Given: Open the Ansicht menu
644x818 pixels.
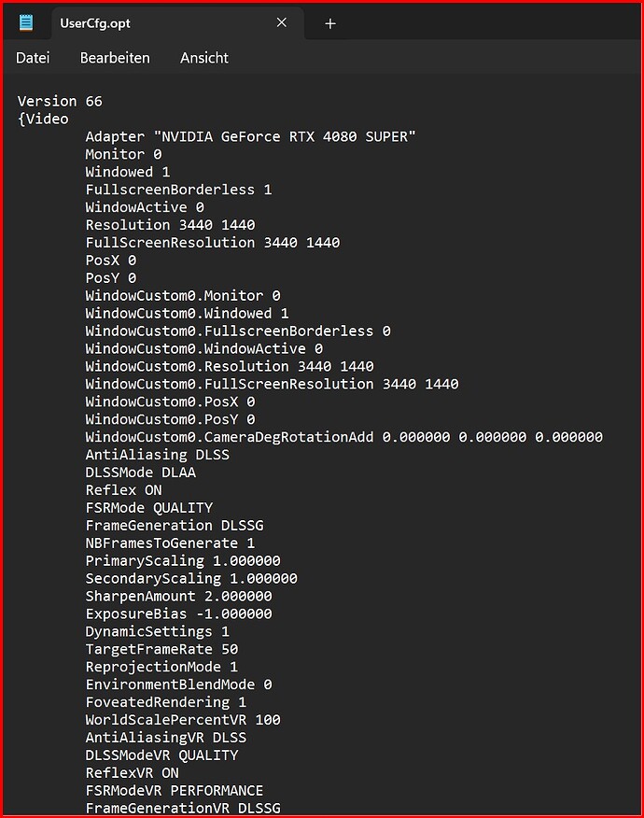Looking at the screenshot, I should [x=204, y=58].
